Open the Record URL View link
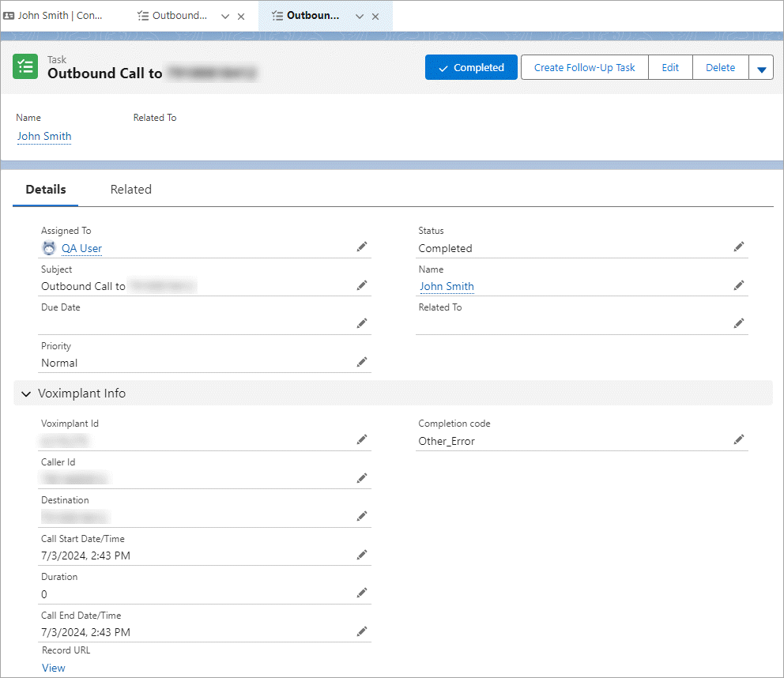 [54, 668]
